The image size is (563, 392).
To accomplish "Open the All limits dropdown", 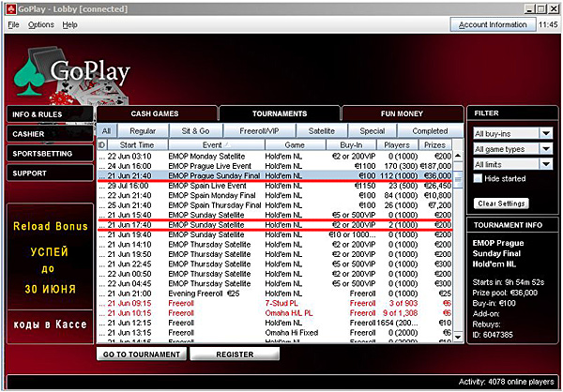I will [512, 164].
